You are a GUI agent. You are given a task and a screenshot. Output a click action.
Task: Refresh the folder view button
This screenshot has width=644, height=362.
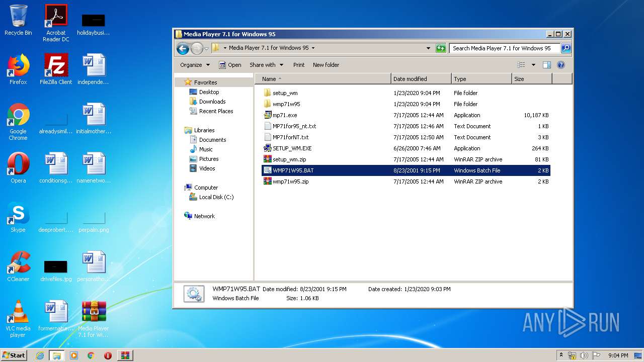click(x=441, y=48)
